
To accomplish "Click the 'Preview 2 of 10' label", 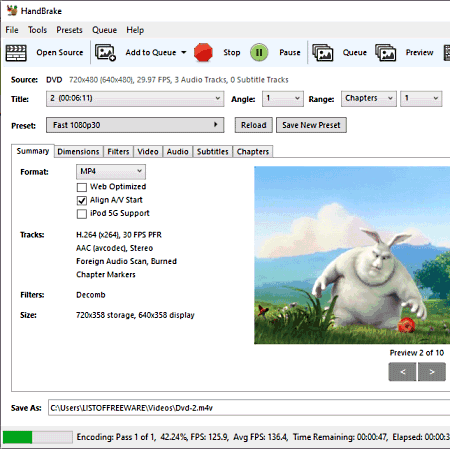I will click(x=417, y=353).
